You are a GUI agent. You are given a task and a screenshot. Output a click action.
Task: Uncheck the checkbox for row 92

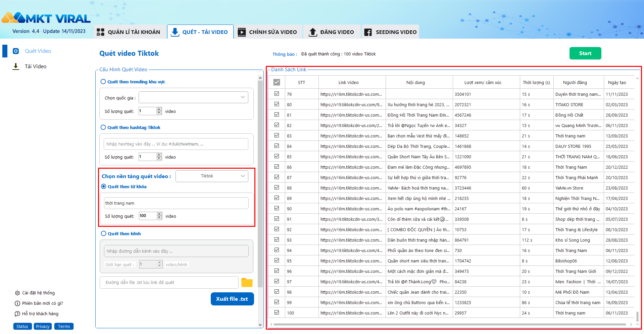tap(277, 229)
